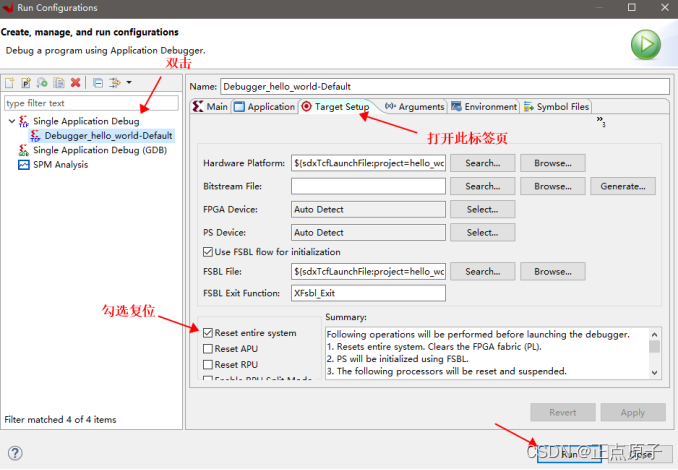Image resolution: width=678 pixels, height=470 pixels.
Task: Collapse the Single Application Debug node
Action: 12,121
